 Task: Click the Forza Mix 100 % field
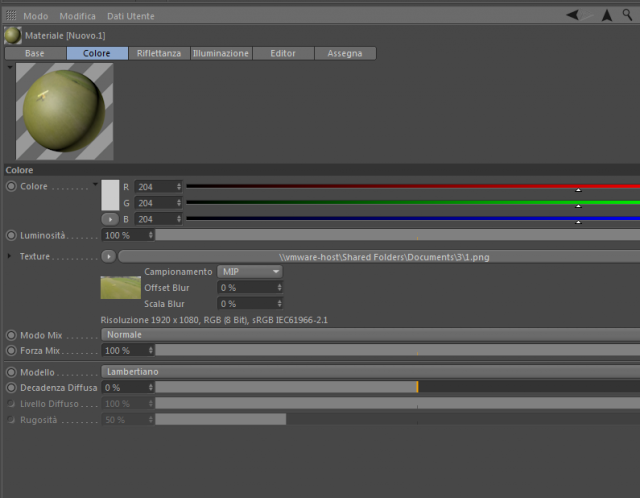[x=128, y=350]
